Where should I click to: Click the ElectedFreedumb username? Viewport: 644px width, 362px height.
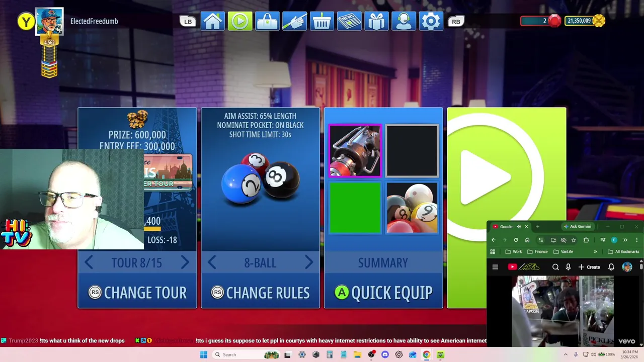[x=94, y=21]
